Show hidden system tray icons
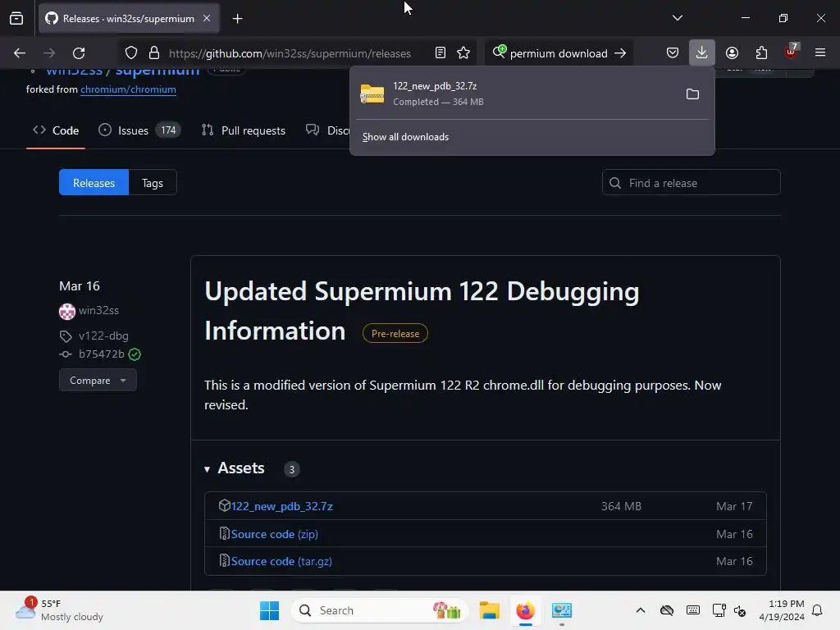Image resolution: width=840 pixels, height=630 pixels. click(640, 610)
